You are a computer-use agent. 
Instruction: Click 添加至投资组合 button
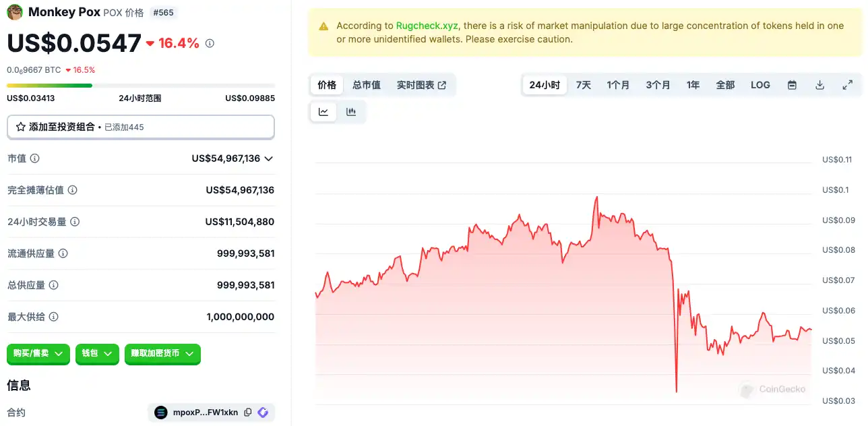141,127
